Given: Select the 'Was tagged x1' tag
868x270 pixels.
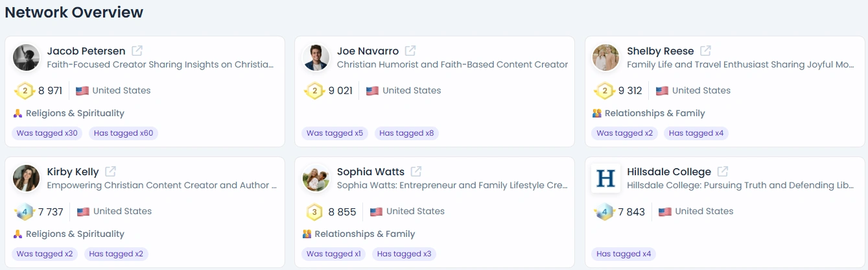Looking at the screenshot, I should (x=334, y=254).
